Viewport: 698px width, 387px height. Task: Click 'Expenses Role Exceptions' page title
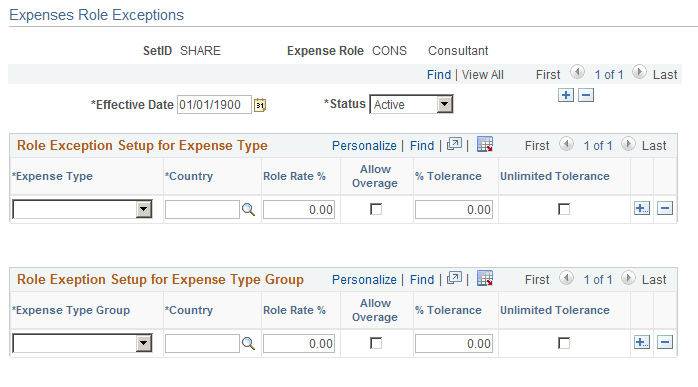97,15
